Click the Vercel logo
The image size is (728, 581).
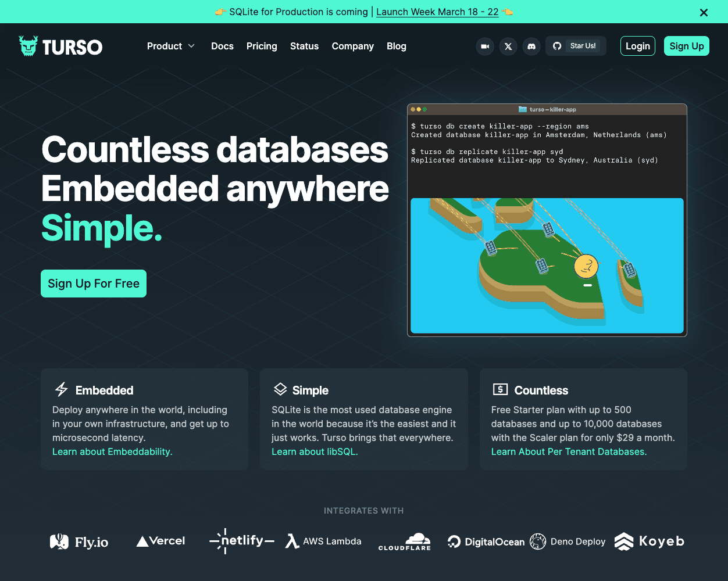160,541
